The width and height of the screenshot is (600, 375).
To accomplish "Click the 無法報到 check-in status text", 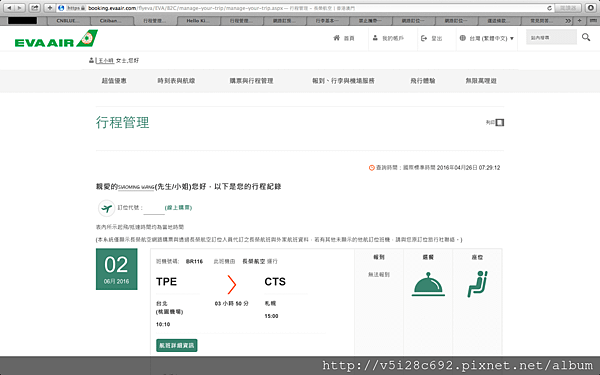I will (378, 274).
